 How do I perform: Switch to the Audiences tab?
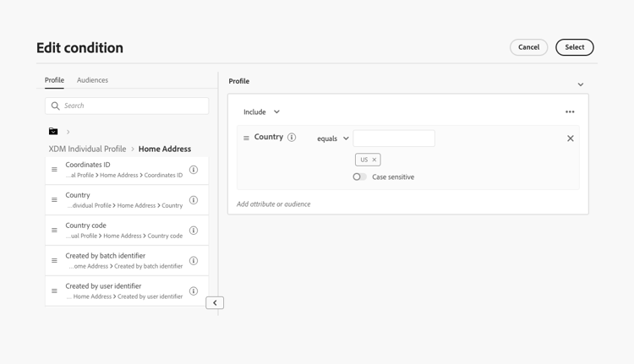click(92, 80)
